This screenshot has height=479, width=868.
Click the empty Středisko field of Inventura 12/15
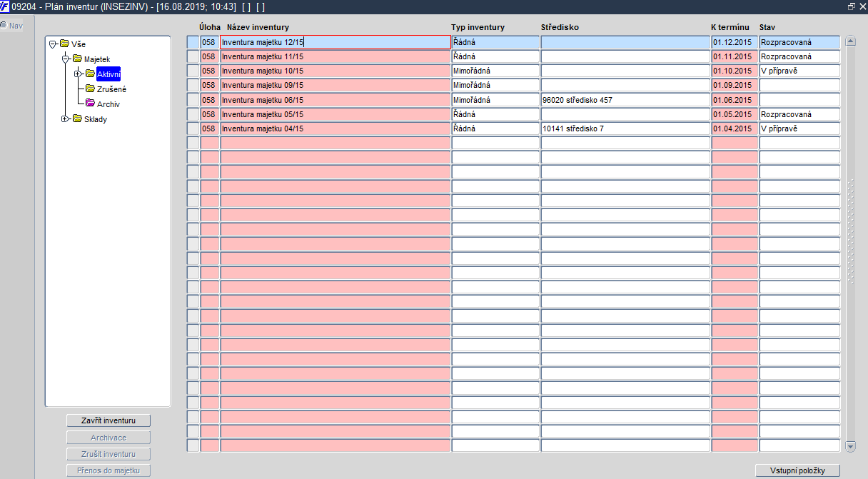(x=625, y=42)
